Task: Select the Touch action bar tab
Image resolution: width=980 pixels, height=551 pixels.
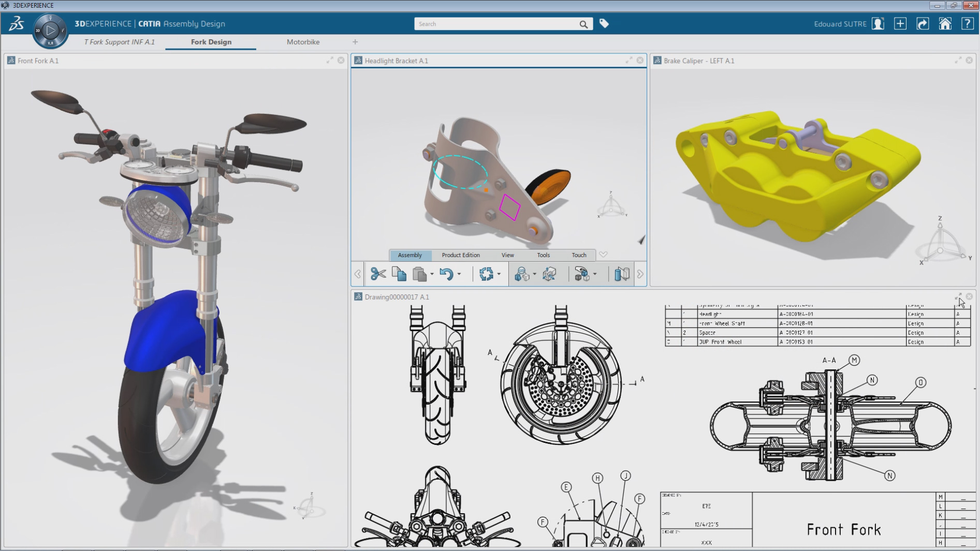Action: (x=579, y=255)
